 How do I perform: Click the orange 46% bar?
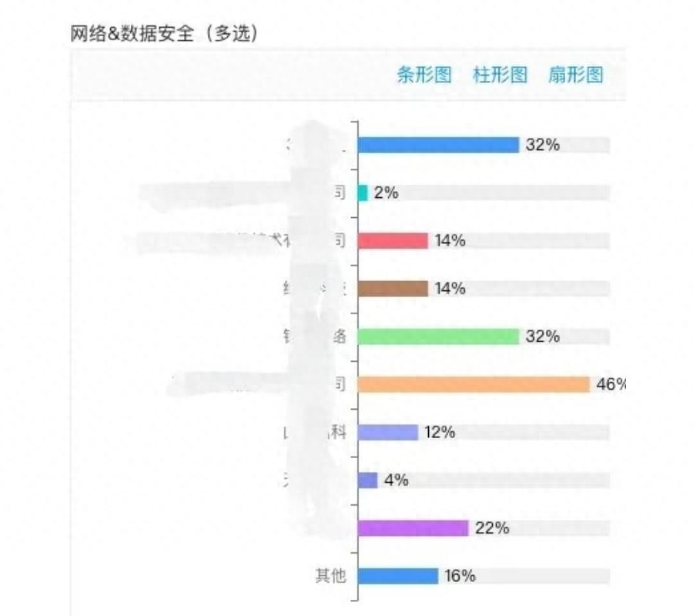pyautogui.click(x=474, y=384)
